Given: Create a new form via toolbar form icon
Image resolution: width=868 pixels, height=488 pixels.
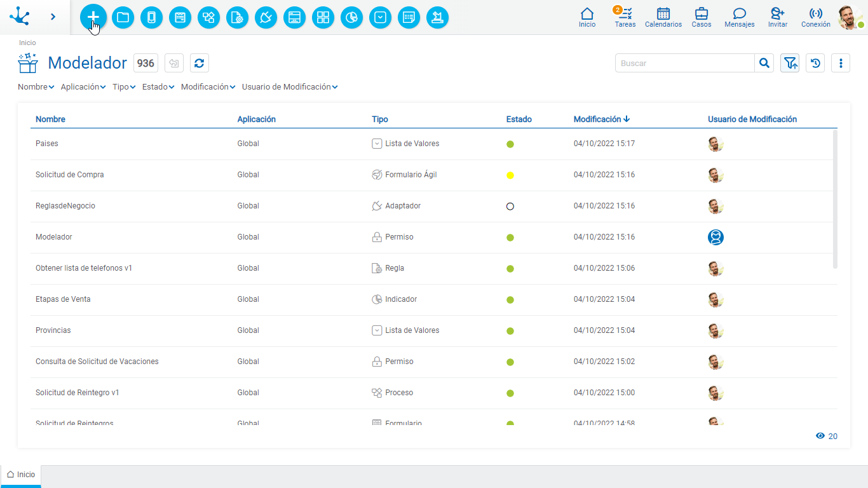Looking at the screenshot, I should 180,17.
